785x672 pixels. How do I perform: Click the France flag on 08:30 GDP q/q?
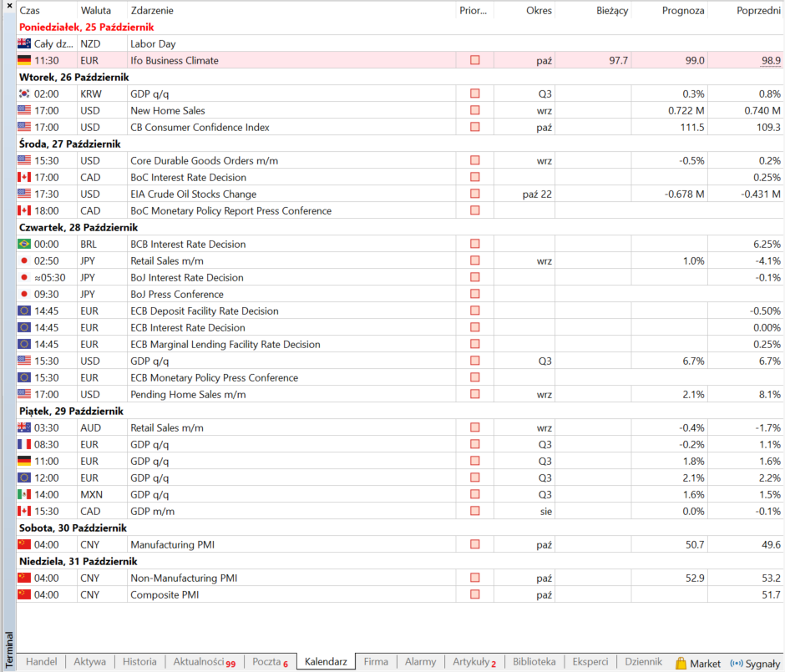pos(24,444)
